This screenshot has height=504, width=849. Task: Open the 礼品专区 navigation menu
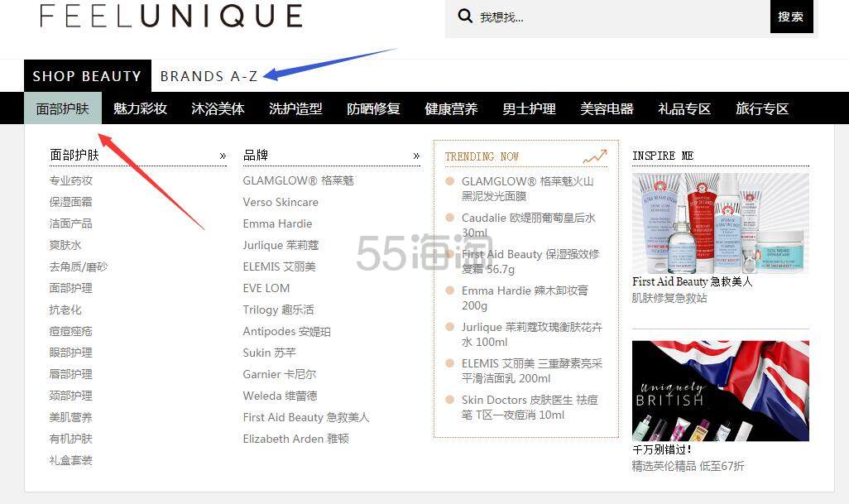684,108
